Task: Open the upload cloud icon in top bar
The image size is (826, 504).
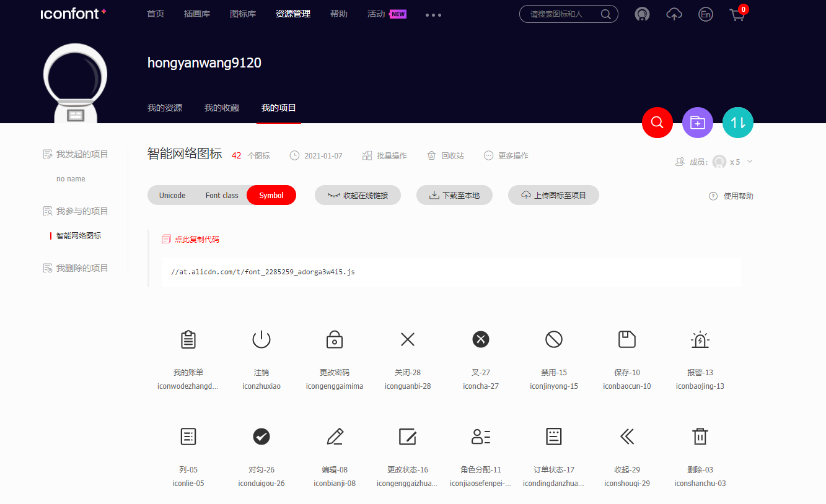Action: point(674,14)
